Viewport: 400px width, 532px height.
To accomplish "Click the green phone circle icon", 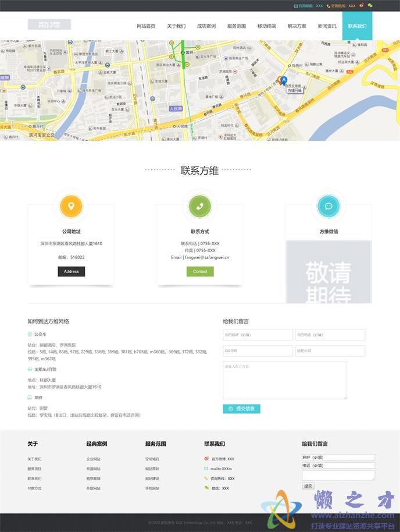I will pyautogui.click(x=199, y=206).
